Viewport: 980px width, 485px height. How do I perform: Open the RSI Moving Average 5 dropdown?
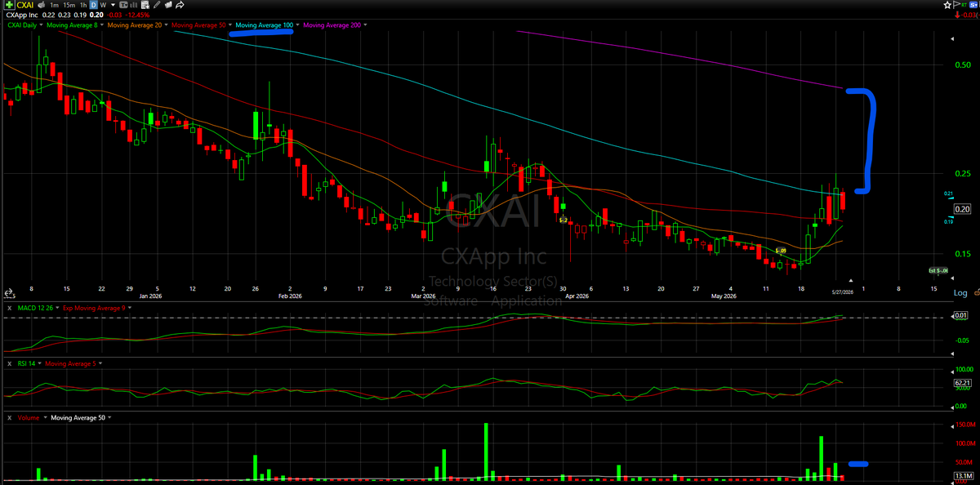pos(100,363)
